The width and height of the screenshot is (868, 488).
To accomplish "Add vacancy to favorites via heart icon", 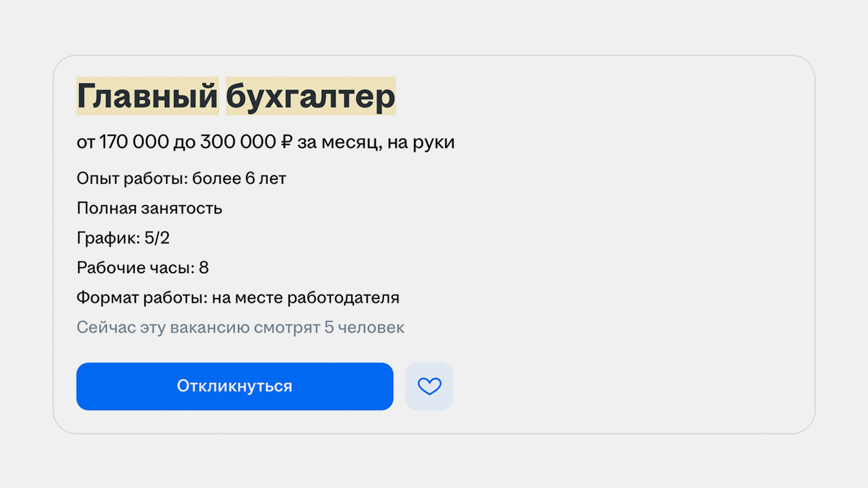I will pos(429,386).
